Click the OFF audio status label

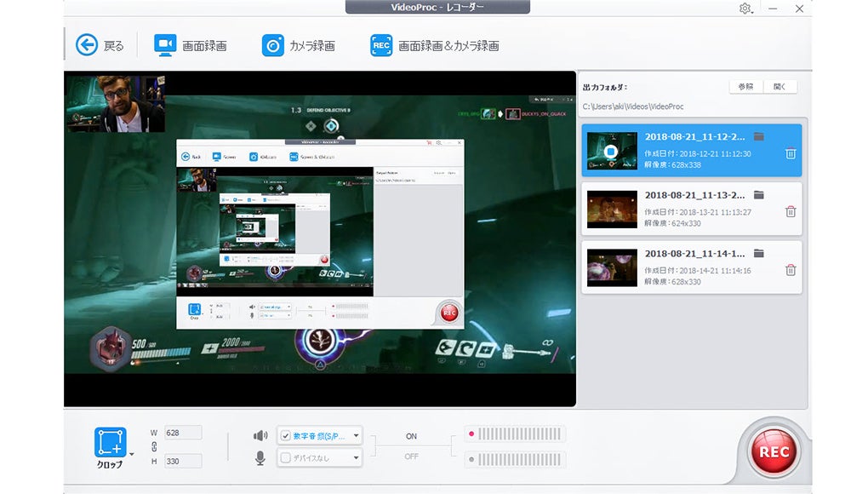coord(411,457)
